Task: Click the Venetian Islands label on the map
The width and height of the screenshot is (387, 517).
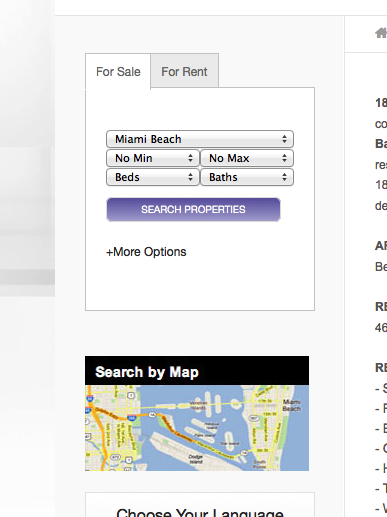Action: point(199,406)
